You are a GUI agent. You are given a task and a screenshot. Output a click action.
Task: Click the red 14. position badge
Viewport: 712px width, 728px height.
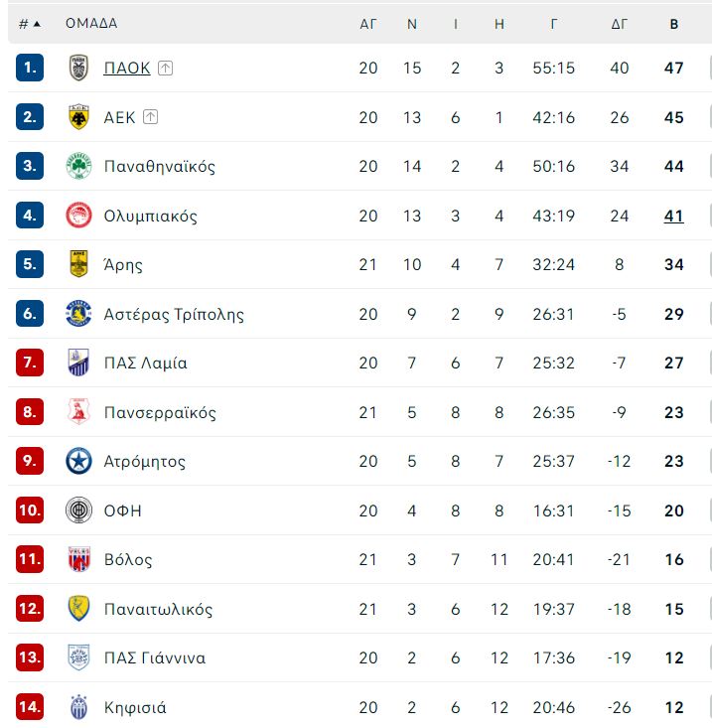(30, 707)
